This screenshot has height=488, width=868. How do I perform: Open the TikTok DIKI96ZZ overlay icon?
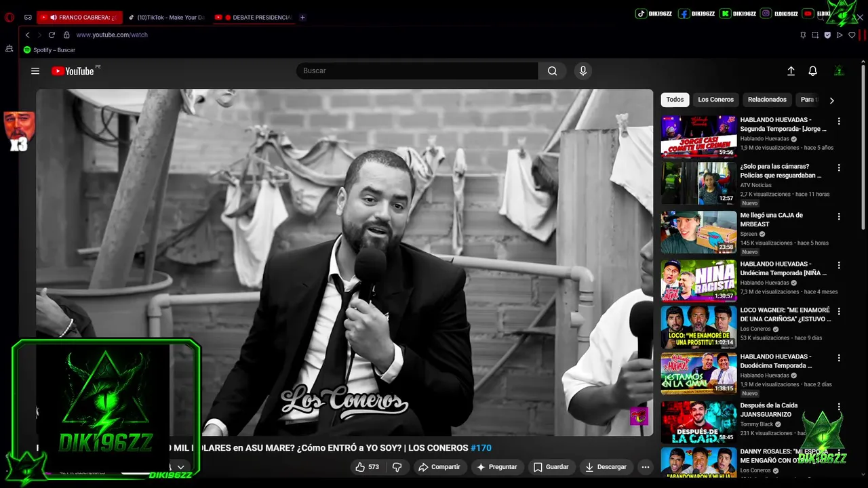(x=641, y=14)
